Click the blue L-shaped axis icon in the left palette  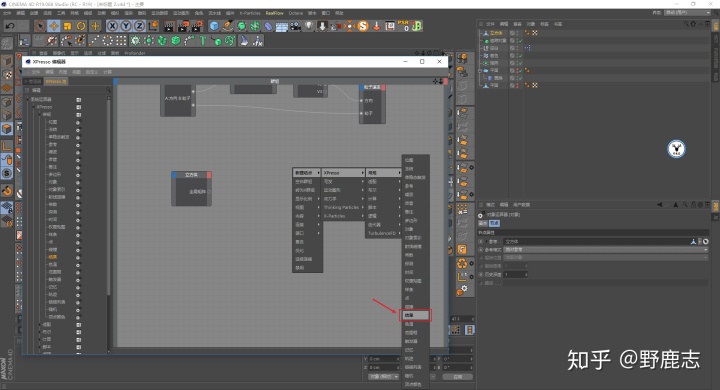(6, 147)
